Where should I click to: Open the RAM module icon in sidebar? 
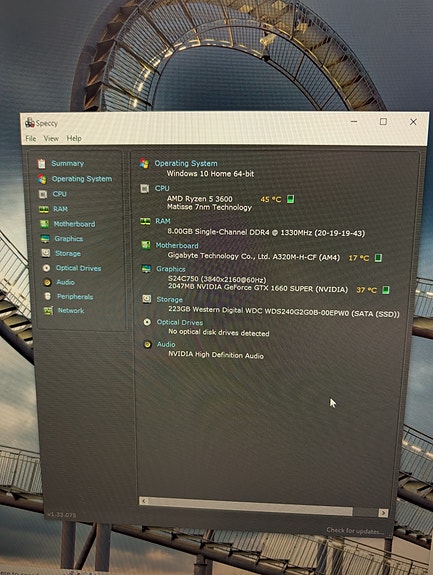point(44,209)
